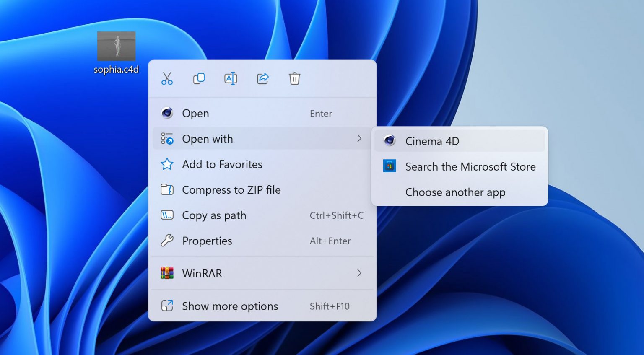Click Search the Microsoft Store text

click(470, 167)
